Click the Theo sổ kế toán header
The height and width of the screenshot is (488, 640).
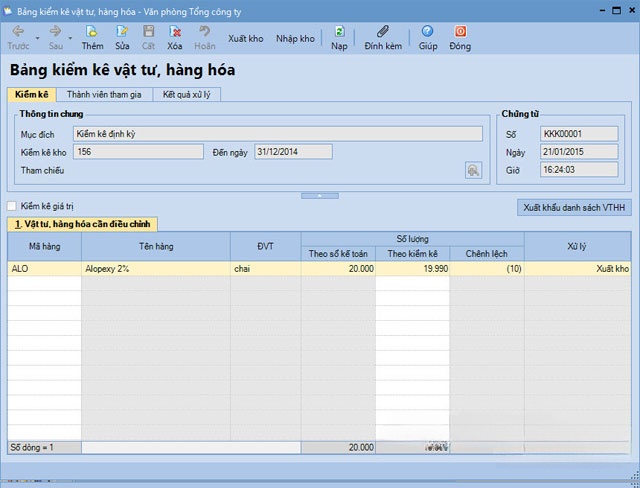click(338, 254)
